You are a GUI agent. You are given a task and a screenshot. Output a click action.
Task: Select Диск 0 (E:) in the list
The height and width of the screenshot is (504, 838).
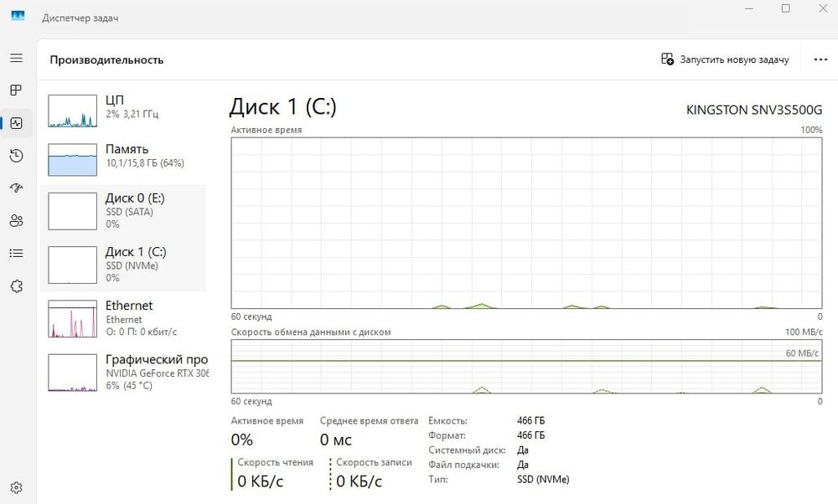(x=126, y=210)
